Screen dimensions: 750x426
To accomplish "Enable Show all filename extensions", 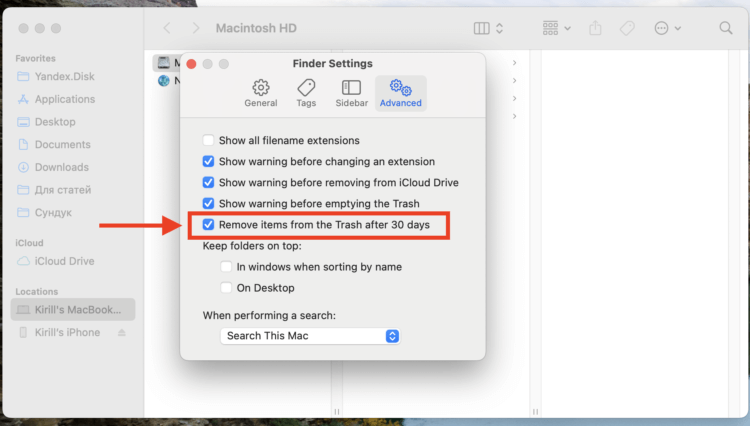I will tap(208, 141).
